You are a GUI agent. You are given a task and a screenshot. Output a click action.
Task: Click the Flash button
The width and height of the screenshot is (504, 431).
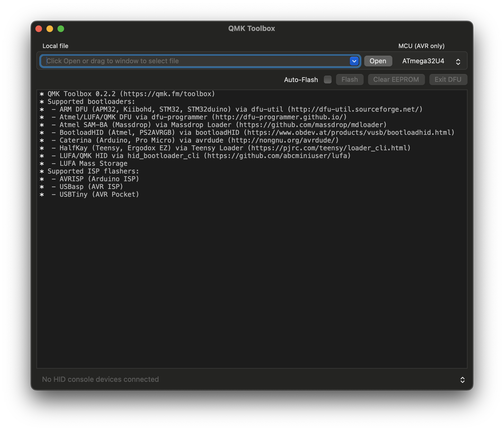click(350, 80)
